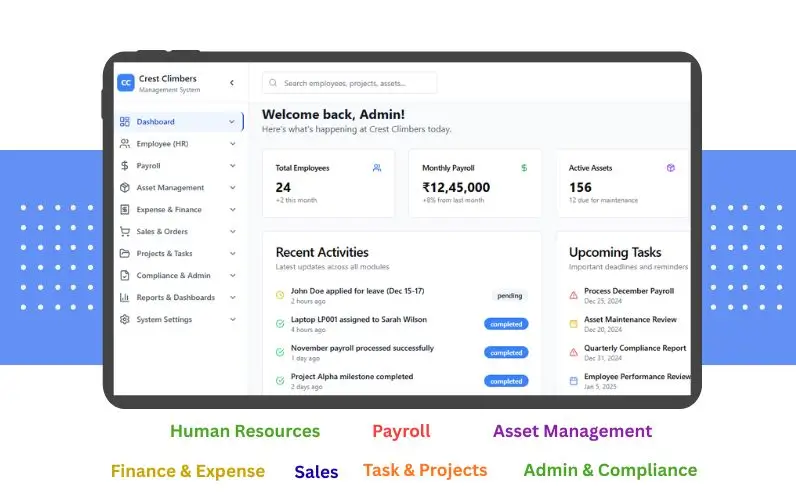The height and width of the screenshot is (500, 796).
Task: Expand the Asset Management chevron
Action: pyautogui.click(x=233, y=187)
